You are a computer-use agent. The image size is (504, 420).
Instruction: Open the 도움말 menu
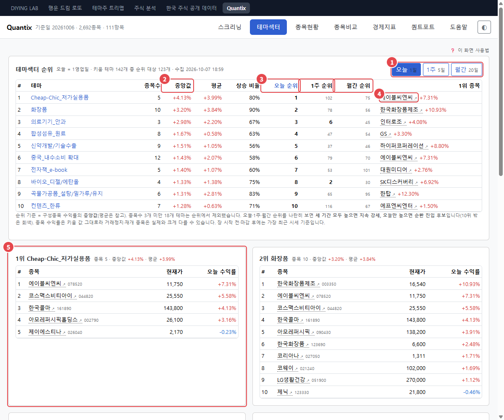(459, 27)
